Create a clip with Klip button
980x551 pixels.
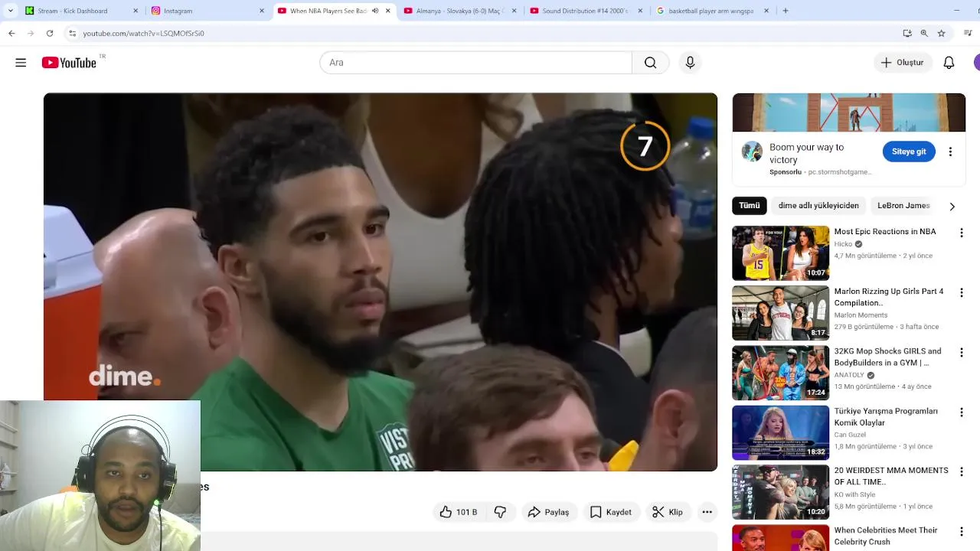(668, 512)
